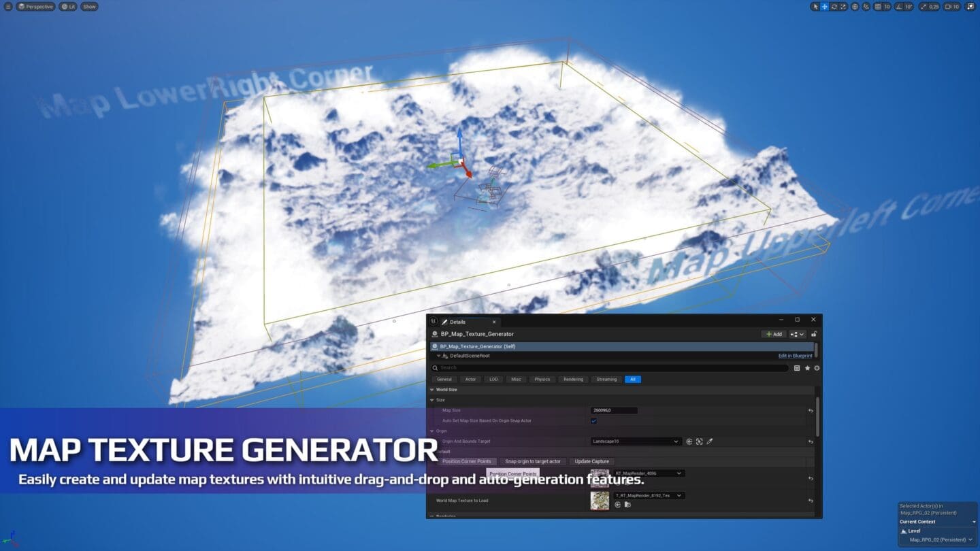Toggle scale snapping icon
Image resolution: width=980 pixels, height=551 pixels.
pyautogui.click(x=924, y=7)
